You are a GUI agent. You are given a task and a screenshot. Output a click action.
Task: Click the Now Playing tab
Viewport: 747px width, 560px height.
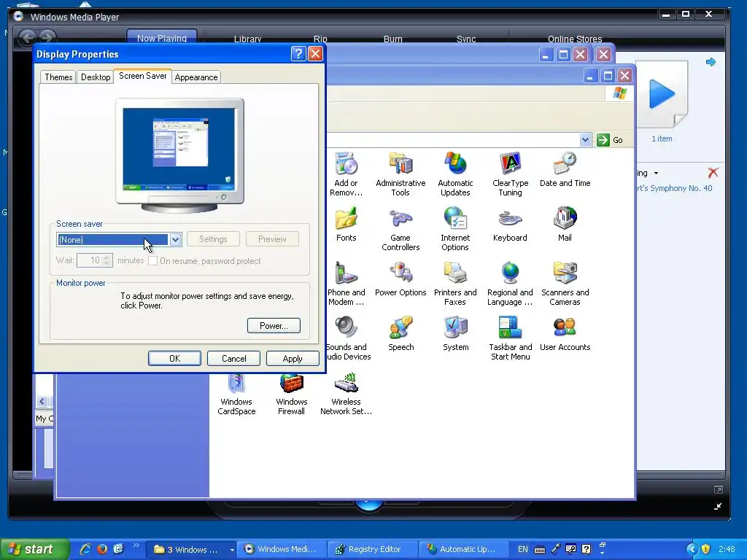161,38
